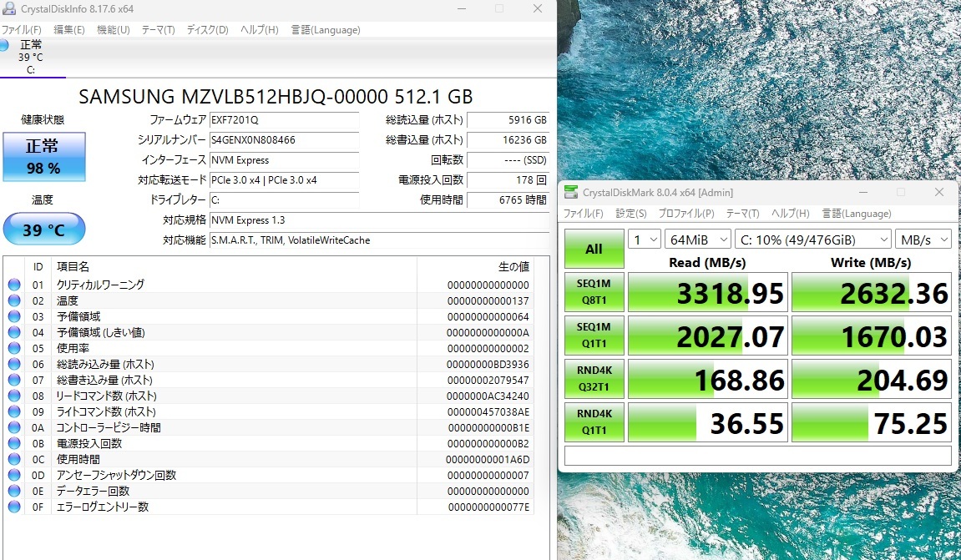Open 言語(Language) menu in CrystalDiskMark
The width and height of the screenshot is (961, 560).
(x=856, y=213)
